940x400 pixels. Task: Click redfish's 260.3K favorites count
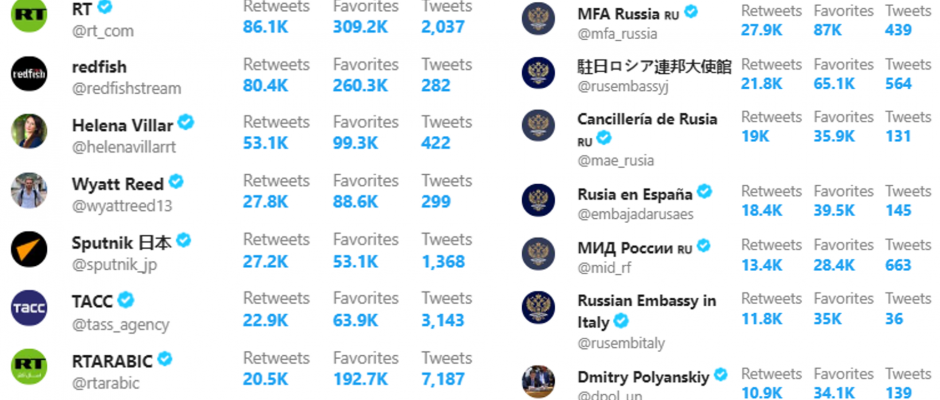pos(360,86)
